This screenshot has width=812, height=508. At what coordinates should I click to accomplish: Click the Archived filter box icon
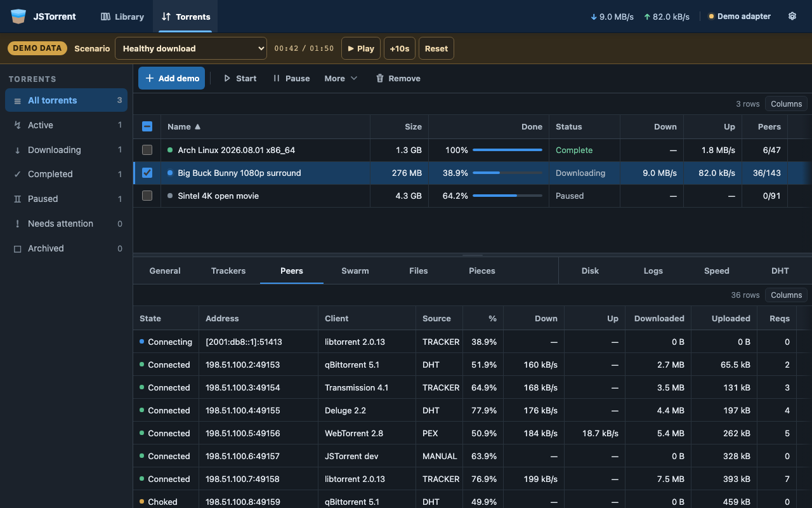click(17, 248)
